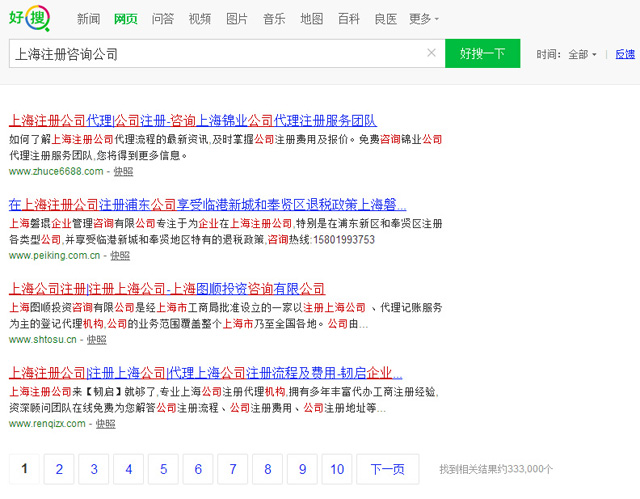Open the 上海锦业公司 first result link

point(192,120)
